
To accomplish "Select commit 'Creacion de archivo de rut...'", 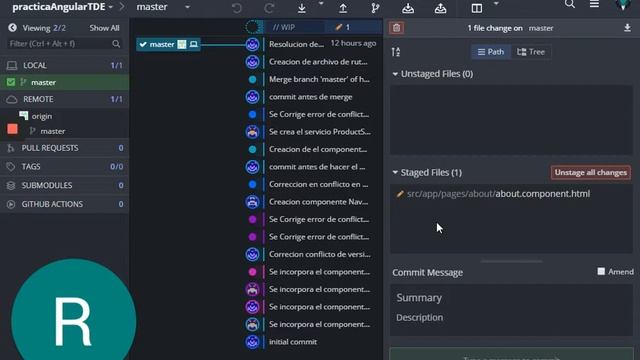I will point(318,62).
